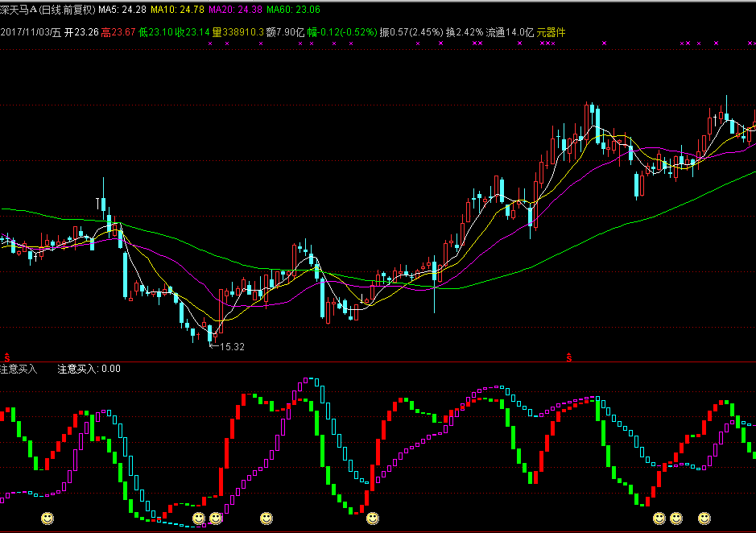Click the fourth smiley face from the left

click(266, 519)
